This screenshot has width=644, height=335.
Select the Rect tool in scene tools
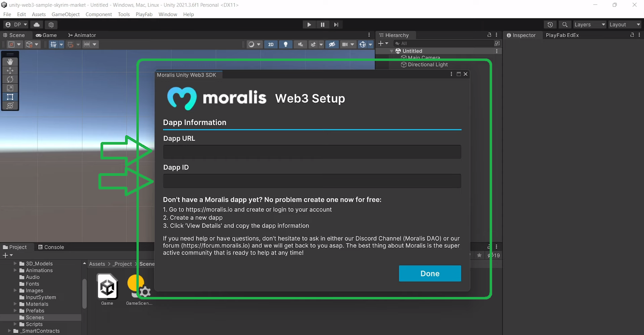10,97
